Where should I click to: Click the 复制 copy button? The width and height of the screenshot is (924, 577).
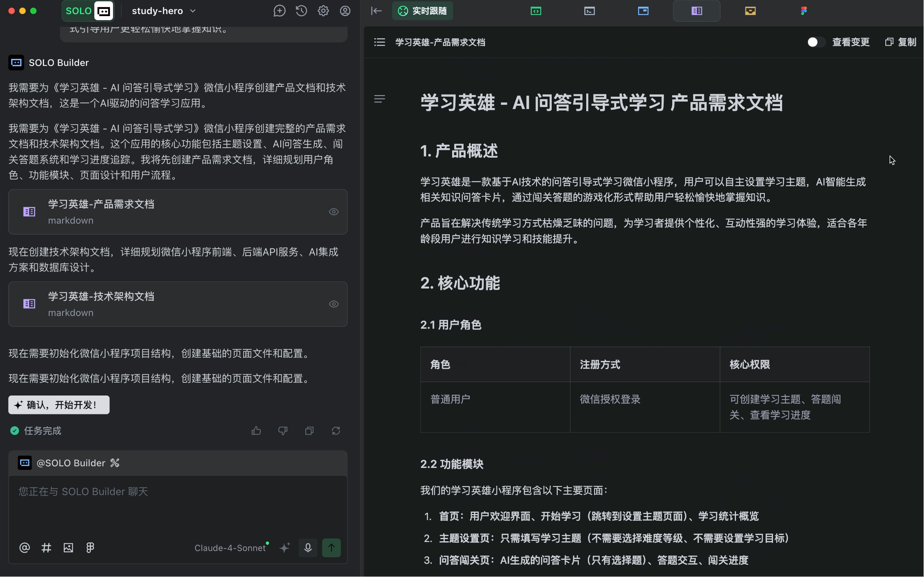click(901, 42)
